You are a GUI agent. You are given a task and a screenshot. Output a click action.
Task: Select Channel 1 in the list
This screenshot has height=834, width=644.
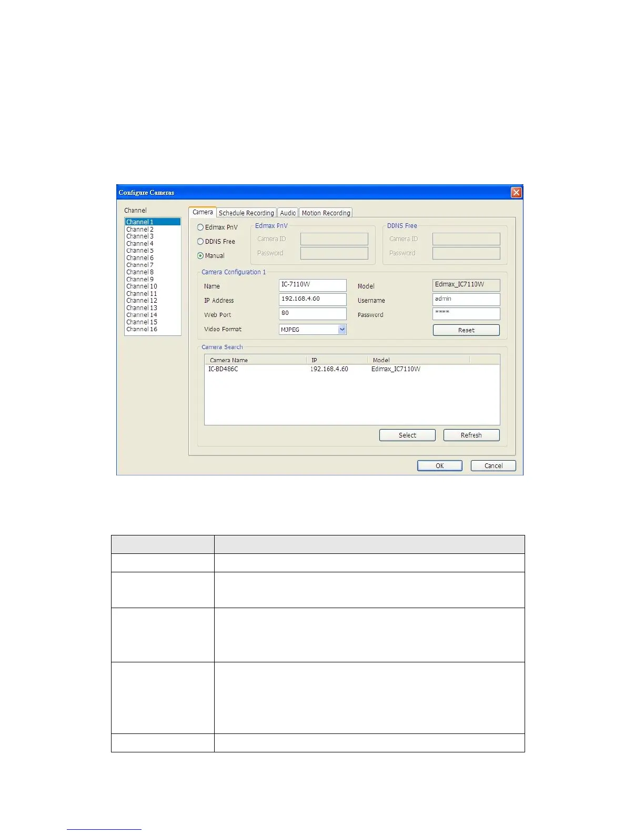pos(153,222)
